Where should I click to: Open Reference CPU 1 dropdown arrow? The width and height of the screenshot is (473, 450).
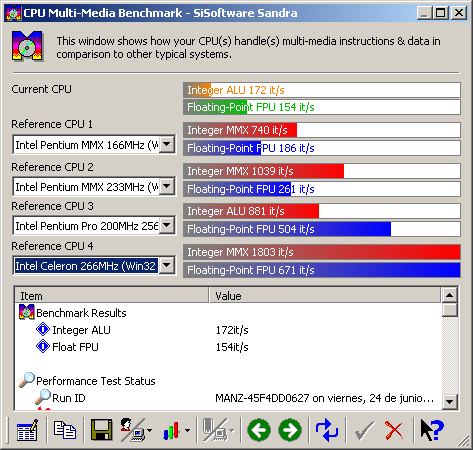[167, 145]
